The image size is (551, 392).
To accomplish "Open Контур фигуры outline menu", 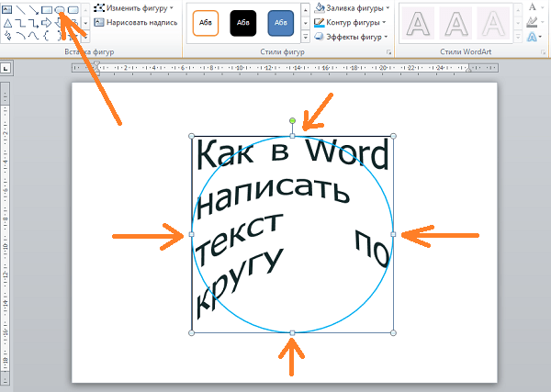I will tap(350, 22).
